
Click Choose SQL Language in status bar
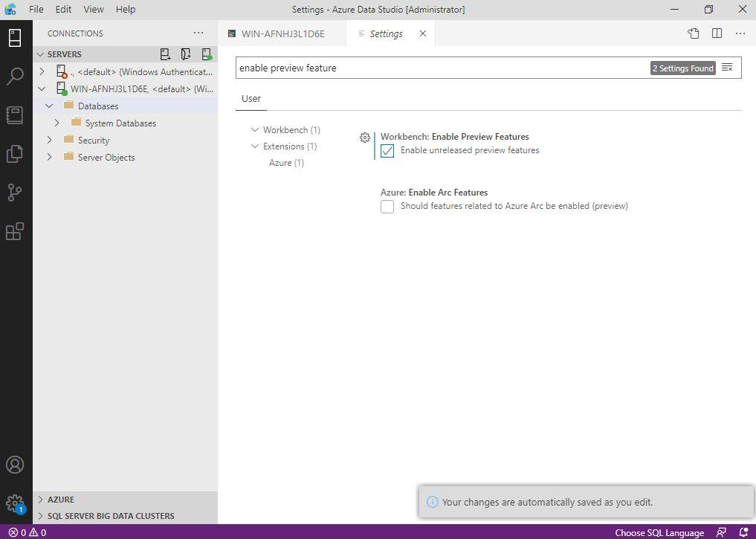click(x=659, y=533)
